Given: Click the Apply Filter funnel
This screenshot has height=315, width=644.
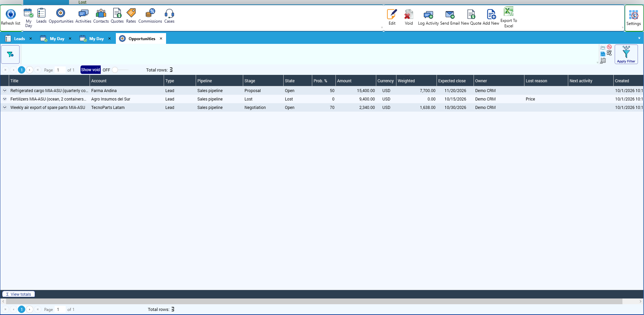Looking at the screenshot, I should pos(626,54).
